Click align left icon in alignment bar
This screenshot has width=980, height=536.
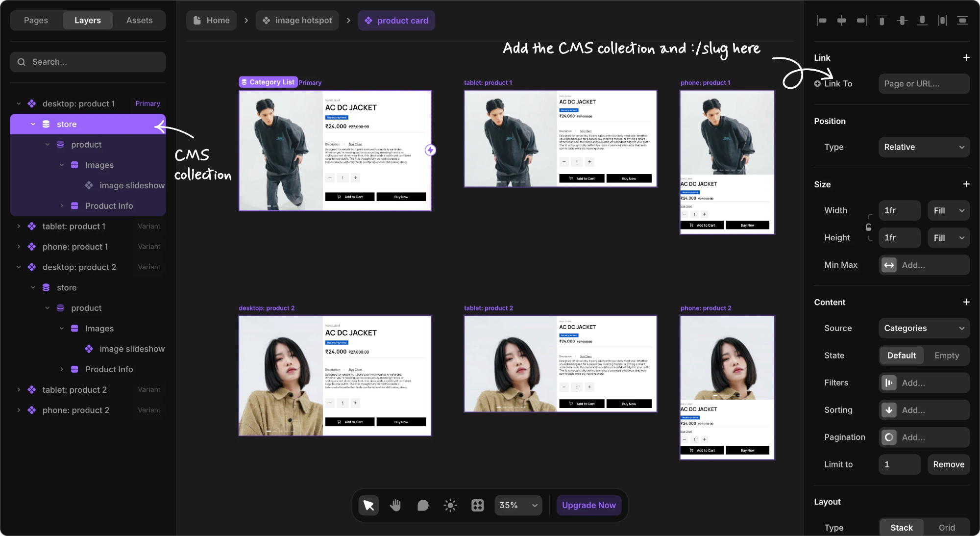coord(822,21)
